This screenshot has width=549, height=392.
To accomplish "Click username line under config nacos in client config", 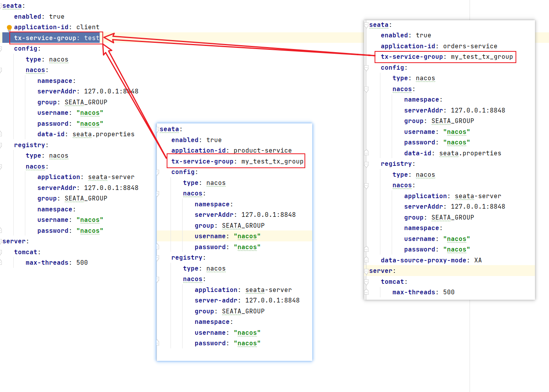I will [x=70, y=113].
